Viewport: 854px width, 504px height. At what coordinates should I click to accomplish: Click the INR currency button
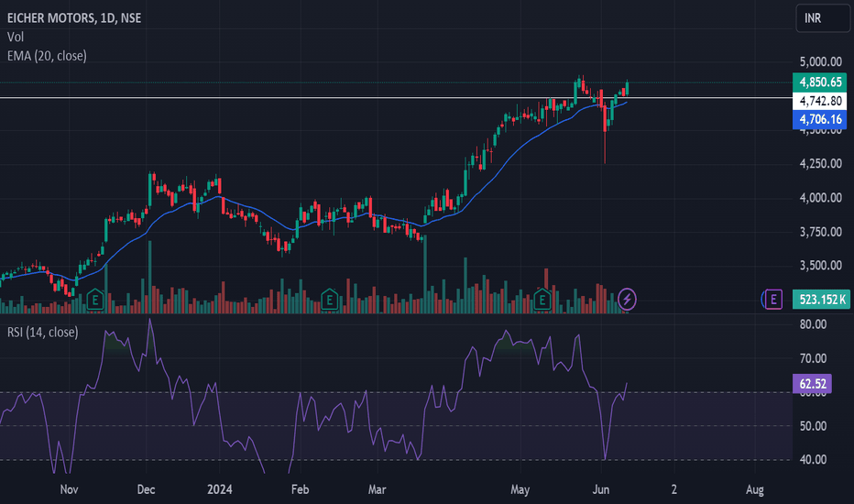pyautogui.click(x=823, y=18)
